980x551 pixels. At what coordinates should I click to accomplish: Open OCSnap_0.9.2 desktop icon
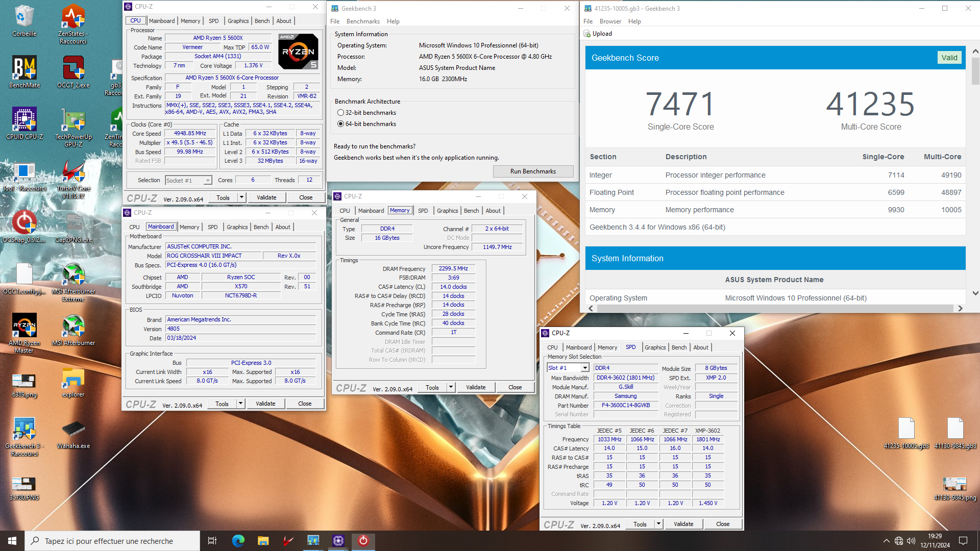[24, 227]
